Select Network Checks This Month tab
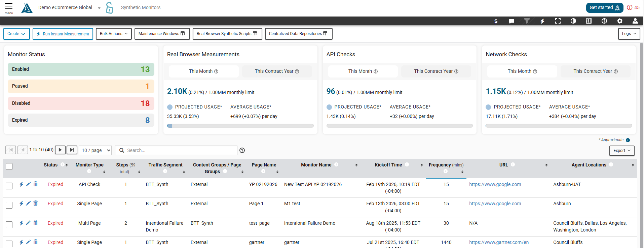This screenshot has height=248, width=644. [522, 71]
